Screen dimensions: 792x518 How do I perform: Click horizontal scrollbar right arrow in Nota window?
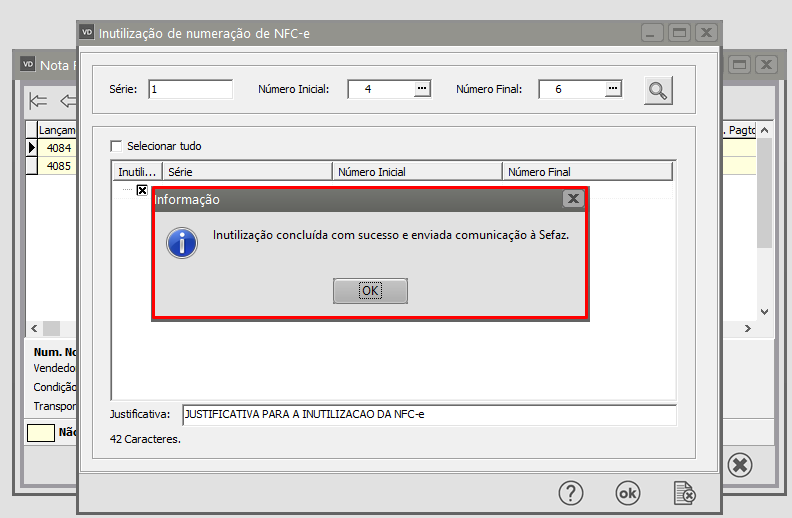[748, 329]
